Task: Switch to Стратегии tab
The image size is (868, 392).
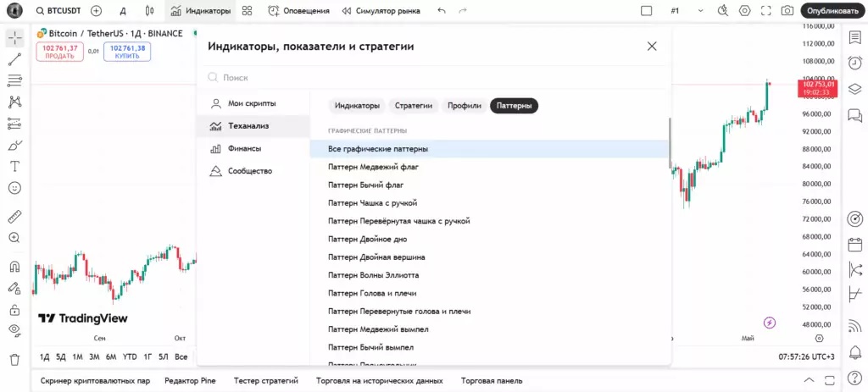Action: coord(414,106)
